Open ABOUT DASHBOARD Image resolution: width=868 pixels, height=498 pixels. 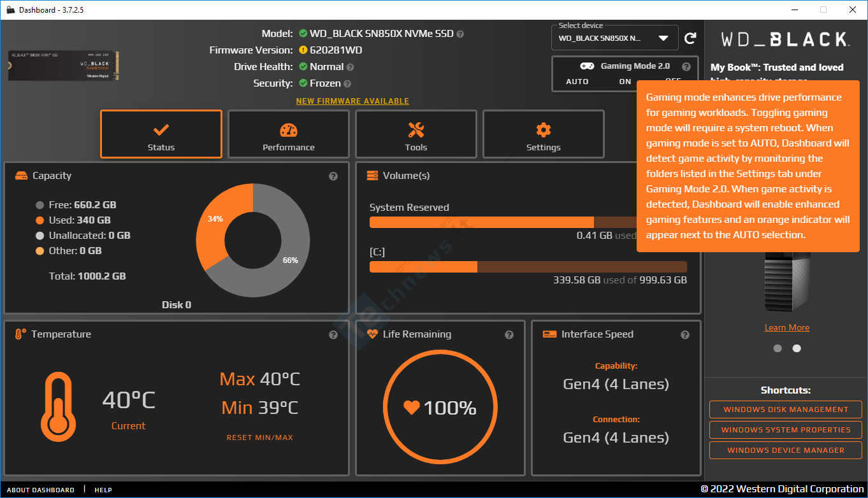[41, 490]
